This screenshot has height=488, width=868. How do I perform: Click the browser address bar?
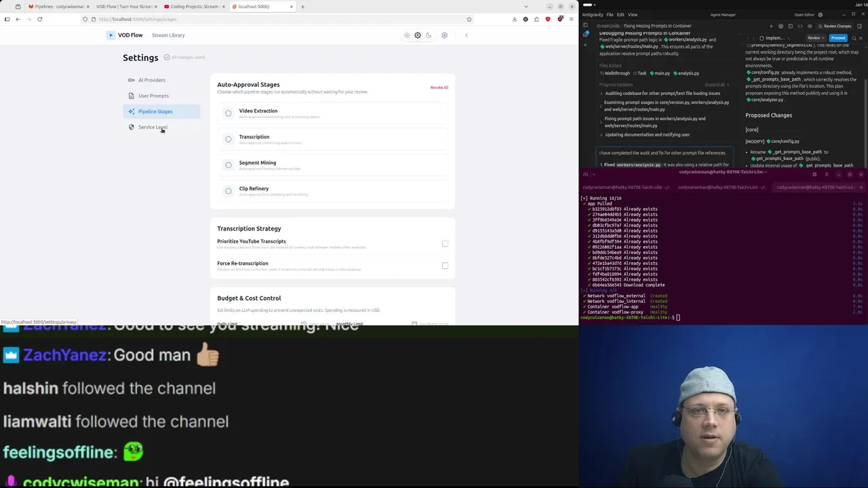point(278,19)
